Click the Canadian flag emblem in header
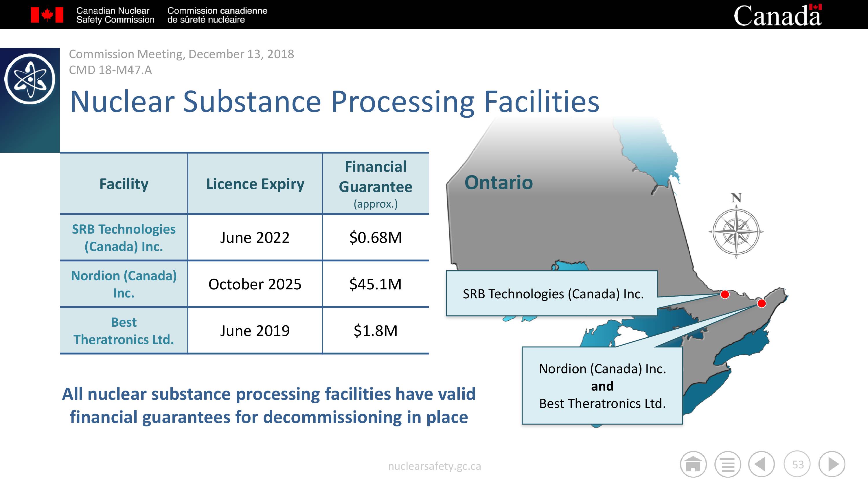The image size is (868, 488). [x=47, y=15]
